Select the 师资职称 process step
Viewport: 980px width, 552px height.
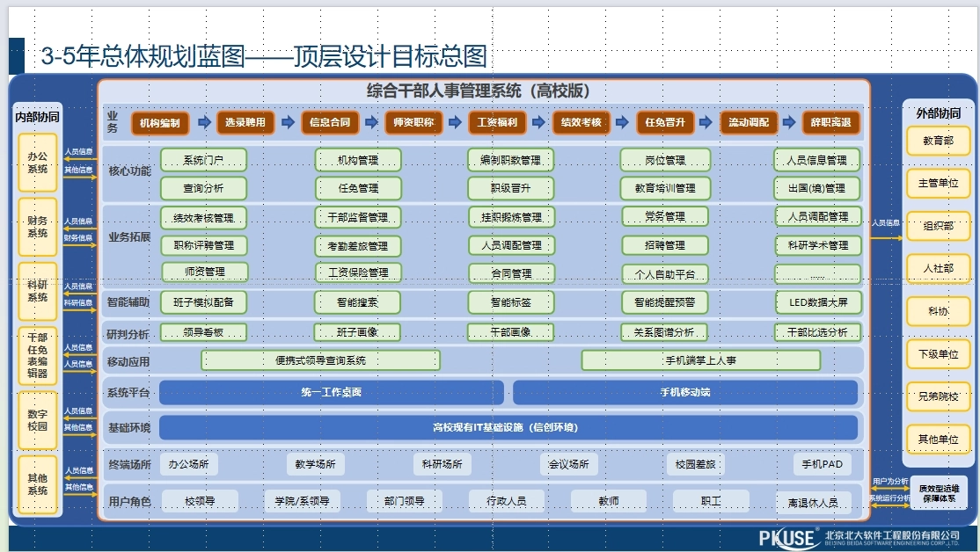pos(413,122)
